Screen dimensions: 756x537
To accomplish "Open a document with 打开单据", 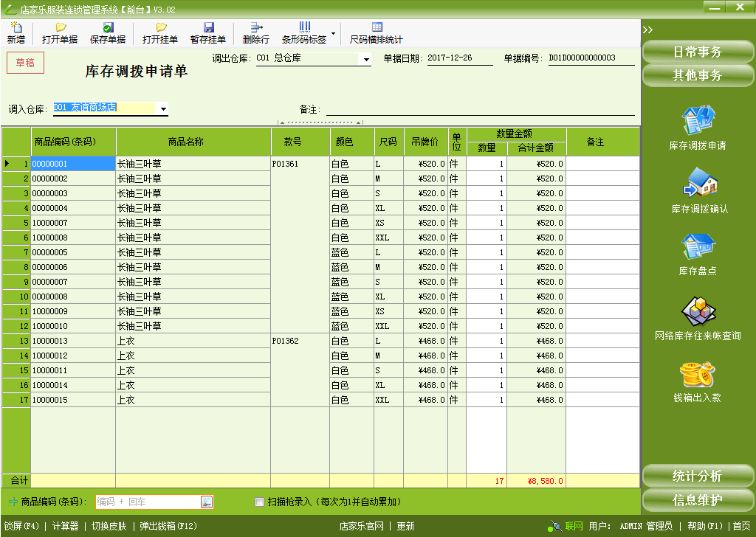I will tap(60, 32).
